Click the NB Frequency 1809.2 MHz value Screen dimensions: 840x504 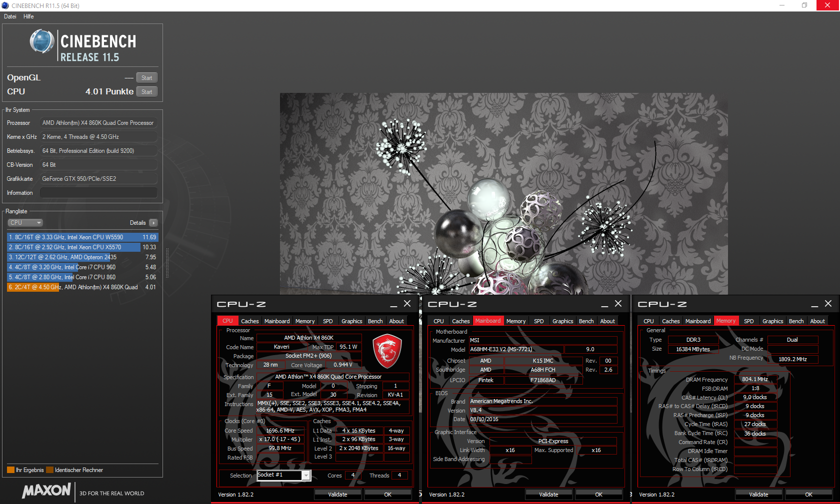[x=792, y=359]
